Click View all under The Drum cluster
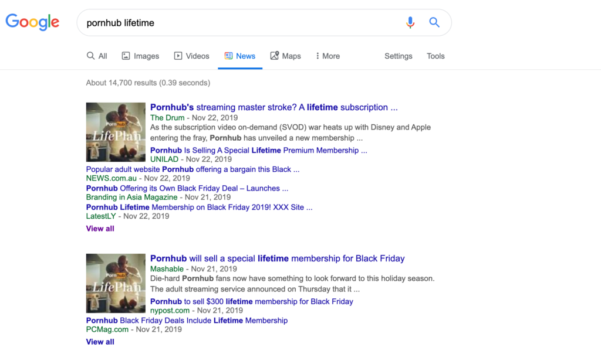The height and width of the screenshot is (364, 601). [x=100, y=229]
